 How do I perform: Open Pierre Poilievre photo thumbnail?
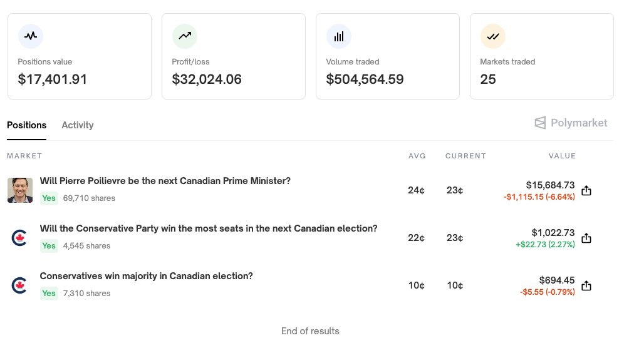[x=19, y=190]
